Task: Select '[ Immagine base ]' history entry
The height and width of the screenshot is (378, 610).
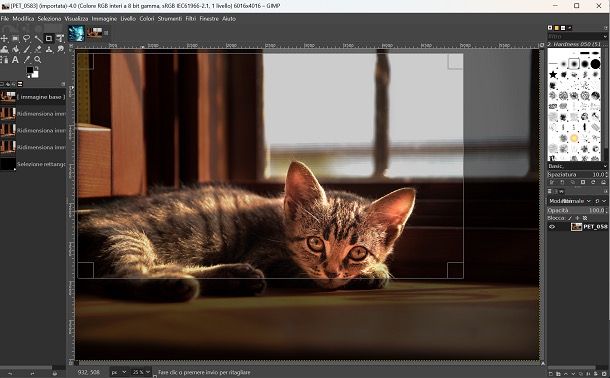Action: pos(33,97)
